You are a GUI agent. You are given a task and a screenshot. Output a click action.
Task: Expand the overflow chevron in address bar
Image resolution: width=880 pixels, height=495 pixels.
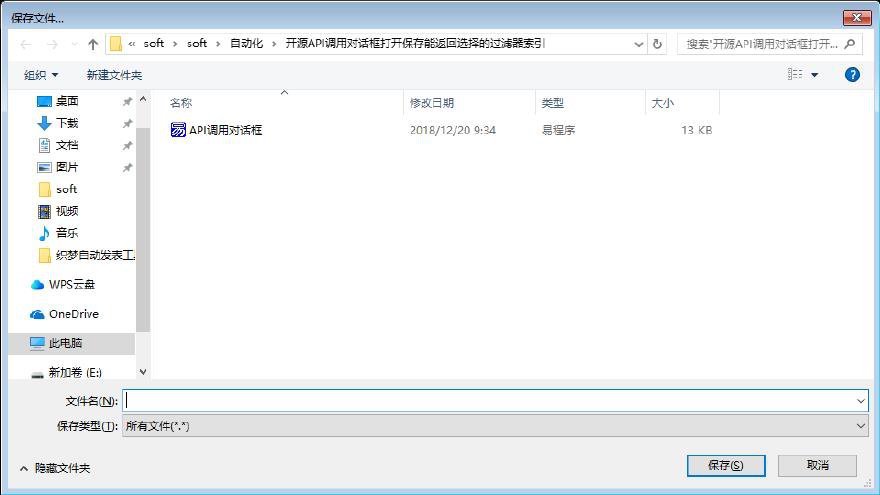[x=132, y=44]
